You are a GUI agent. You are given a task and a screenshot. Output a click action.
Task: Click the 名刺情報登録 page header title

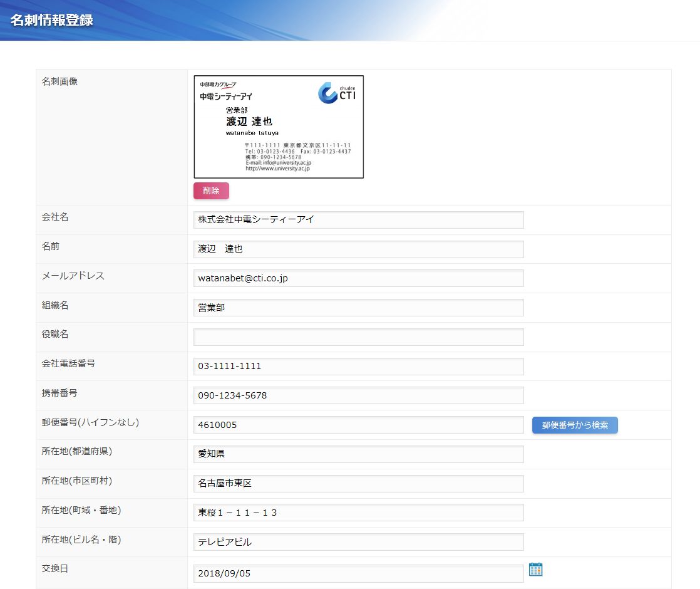(52, 19)
